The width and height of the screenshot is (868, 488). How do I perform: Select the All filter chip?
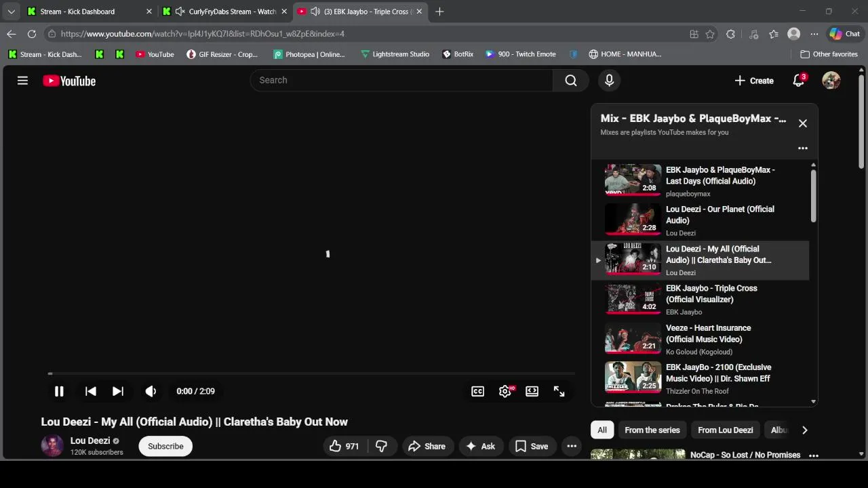601,430
